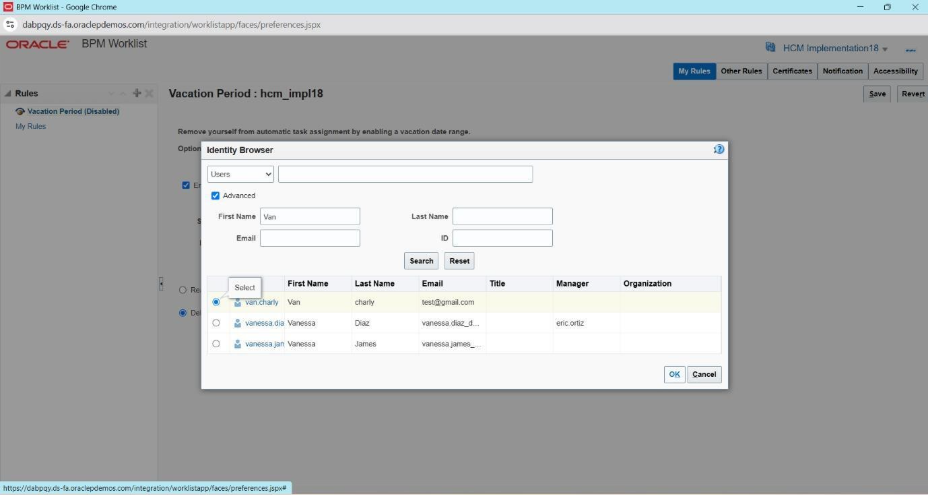Click the Save button
Viewport: 928px width, 495px height.
(877, 94)
